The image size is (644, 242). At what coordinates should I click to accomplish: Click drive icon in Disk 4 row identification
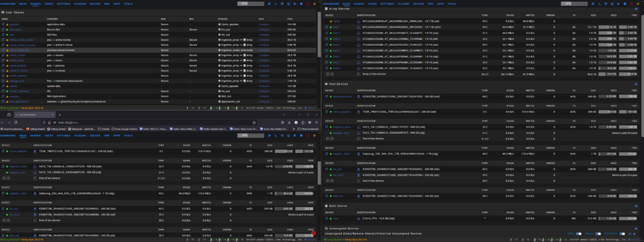tap(359, 45)
